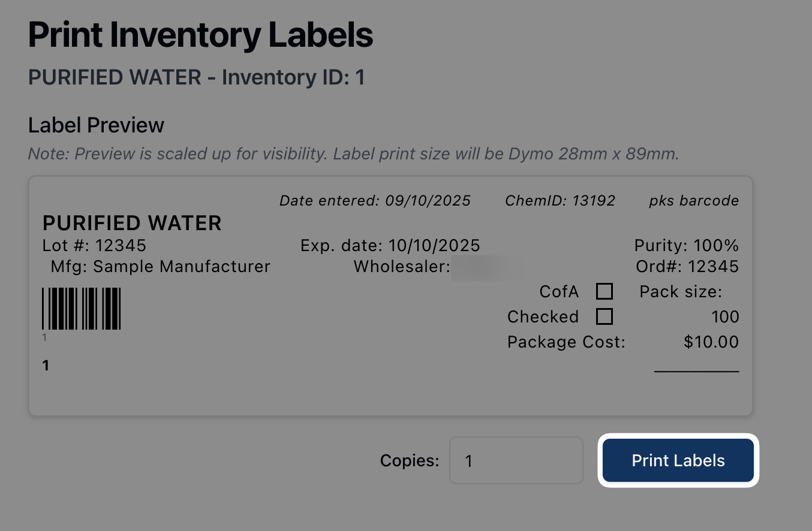812x531 pixels.
Task: Click the signature line below the cost
Action: (x=696, y=372)
